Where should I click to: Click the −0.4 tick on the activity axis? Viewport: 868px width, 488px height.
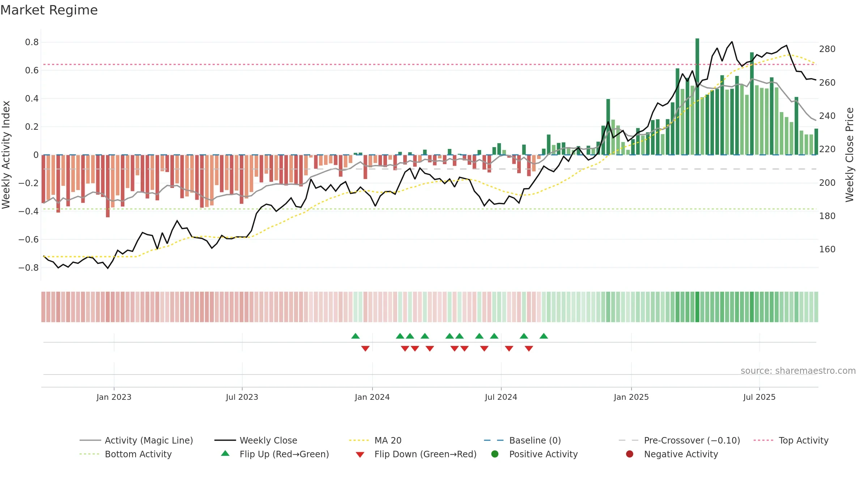pos(29,211)
